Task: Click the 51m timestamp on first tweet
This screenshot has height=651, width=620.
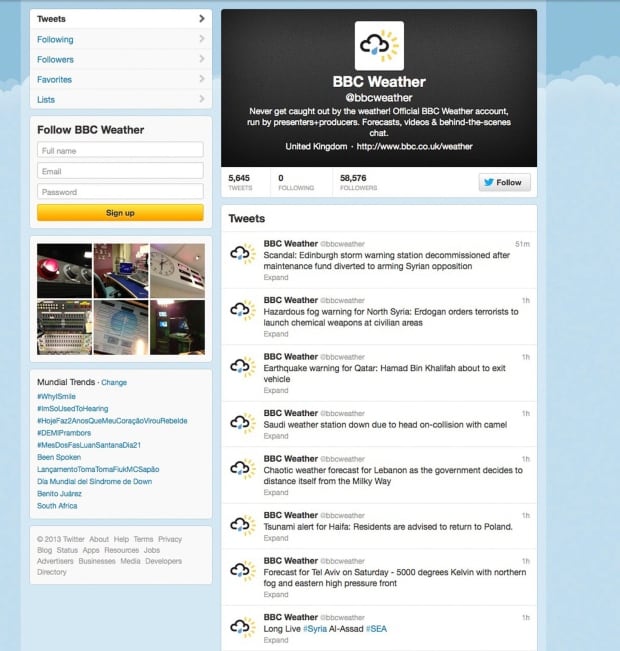Action: pyautogui.click(x=522, y=244)
